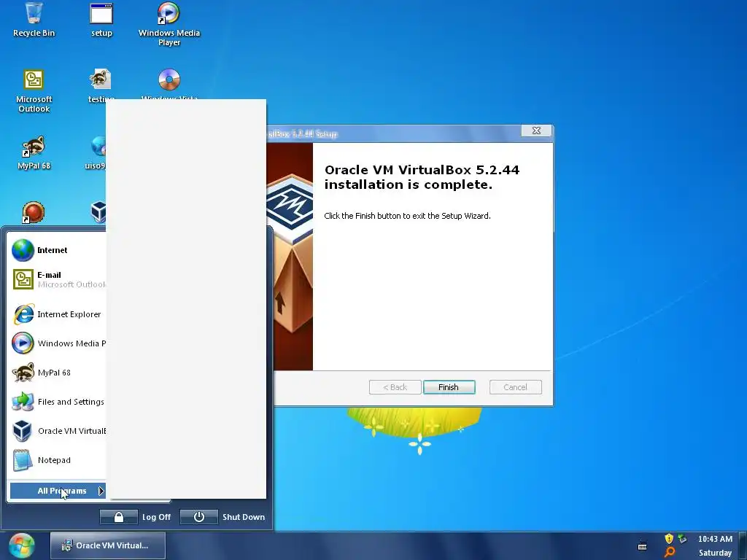Click the Back button in setup dialog
The height and width of the screenshot is (560, 747).
pos(395,387)
